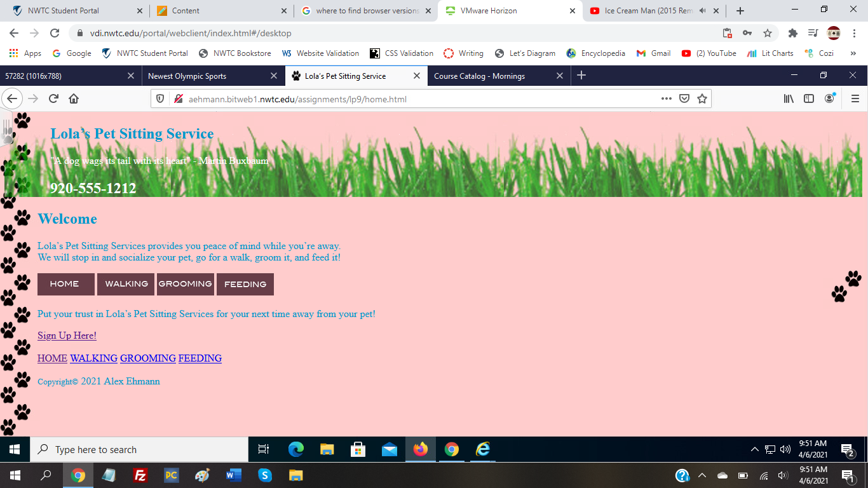Open Chrome extensions puzzle icon
The width and height of the screenshot is (868, 488).
tap(792, 33)
